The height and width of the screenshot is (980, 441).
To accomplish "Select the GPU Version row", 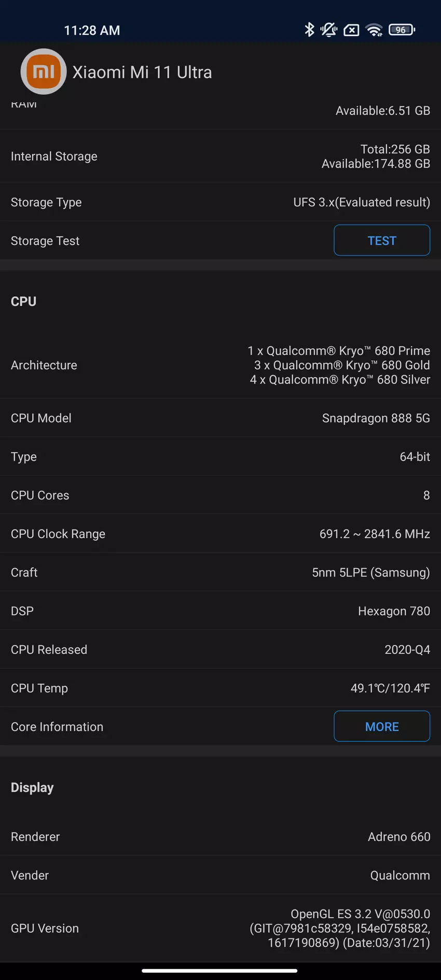I will click(220, 928).
